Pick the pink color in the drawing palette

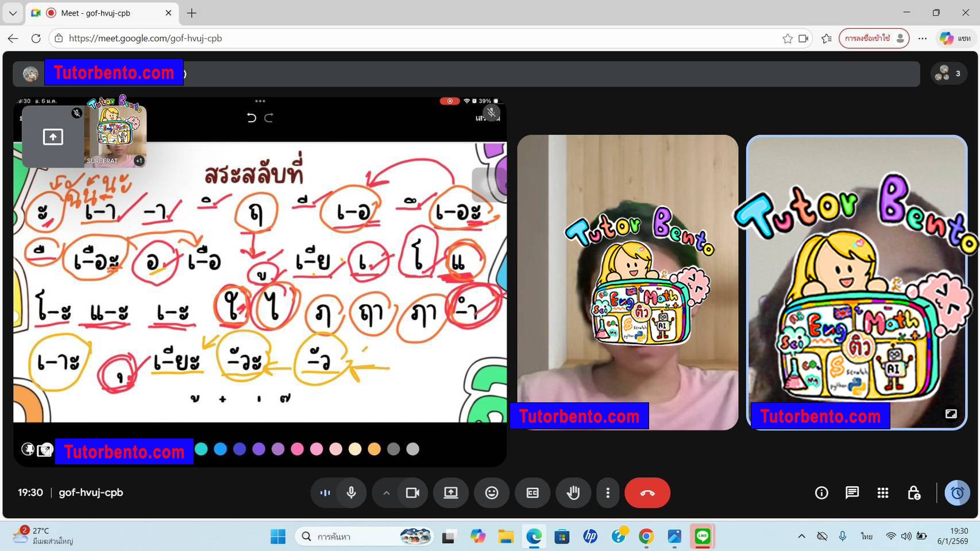coord(317,449)
